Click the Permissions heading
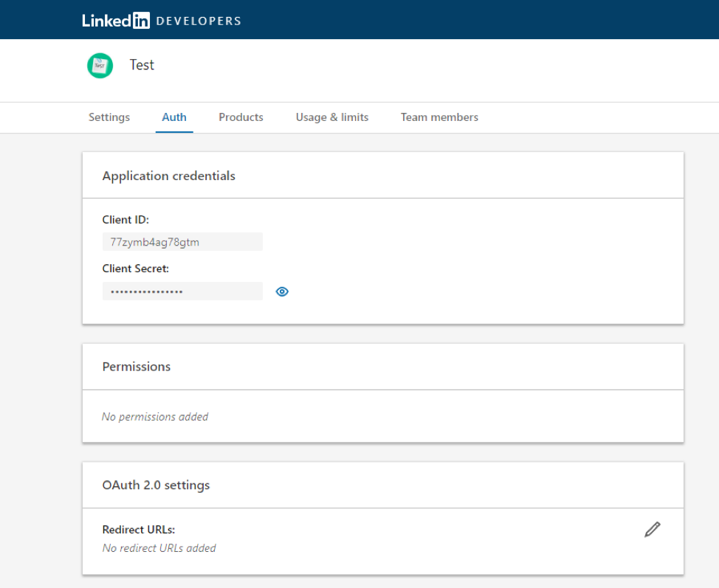 (x=136, y=367)
